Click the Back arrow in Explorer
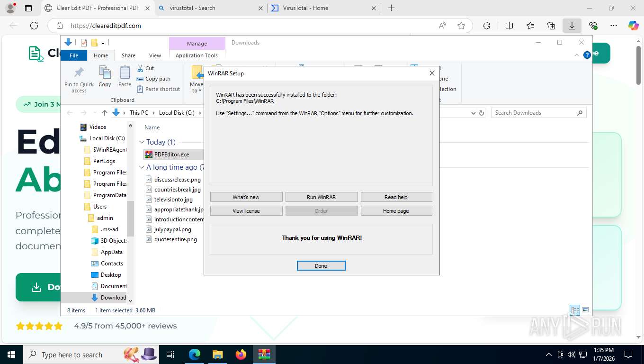644x364 pixels. [70, 113]
